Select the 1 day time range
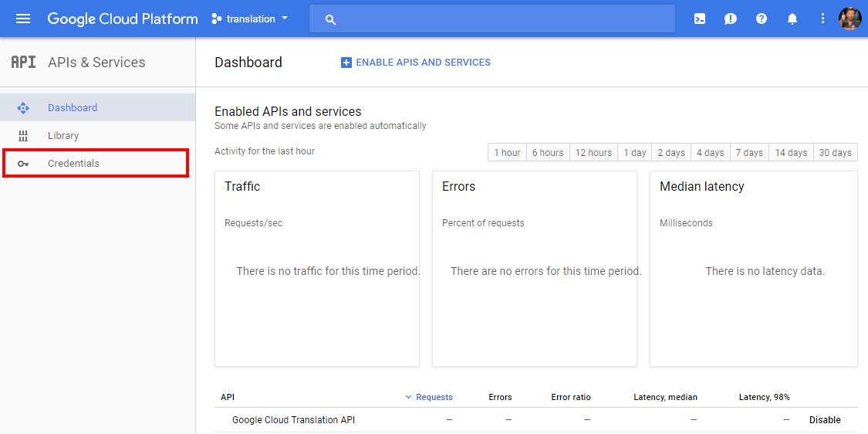The height and width of the screenshot is (434, 868). click(635, 152)
